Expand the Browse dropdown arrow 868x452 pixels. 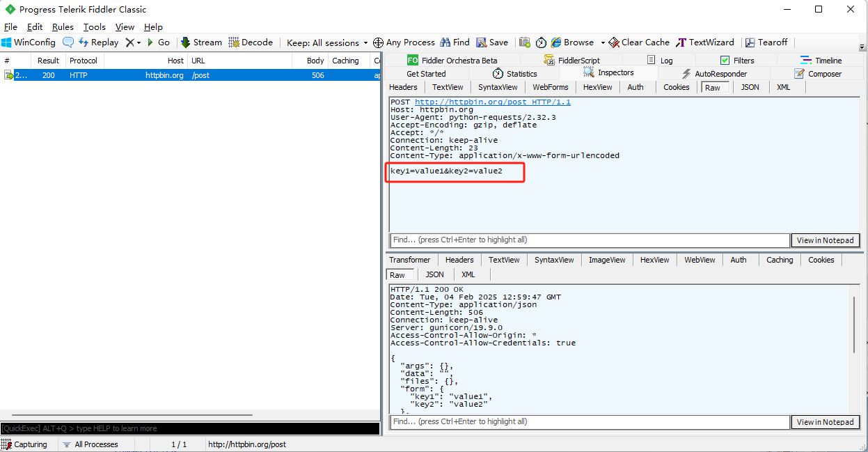[x=603, y=42]
